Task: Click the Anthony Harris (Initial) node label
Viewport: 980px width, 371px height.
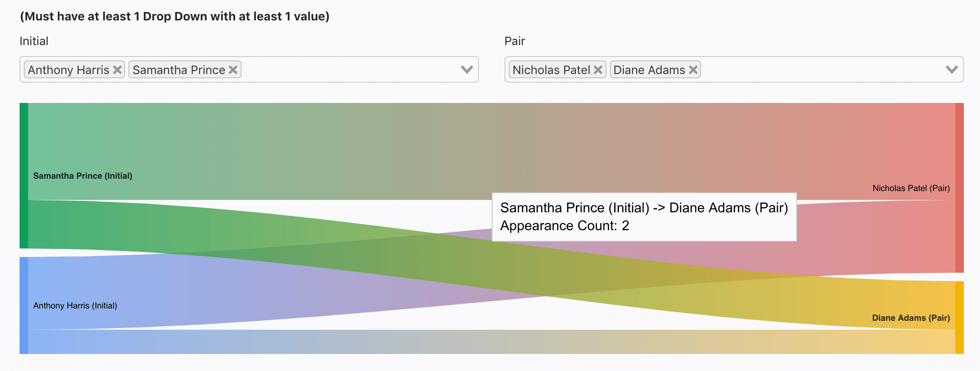Action: click(75, 305)
